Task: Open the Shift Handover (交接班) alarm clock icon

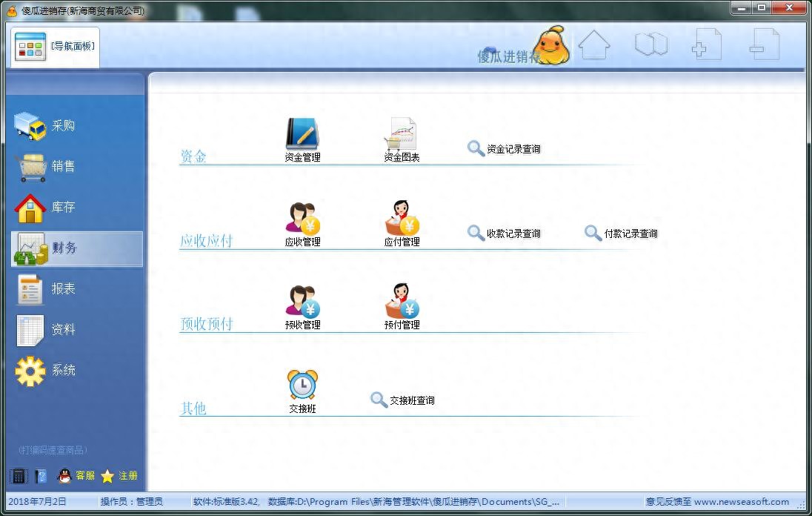Action: coord(301,384)
